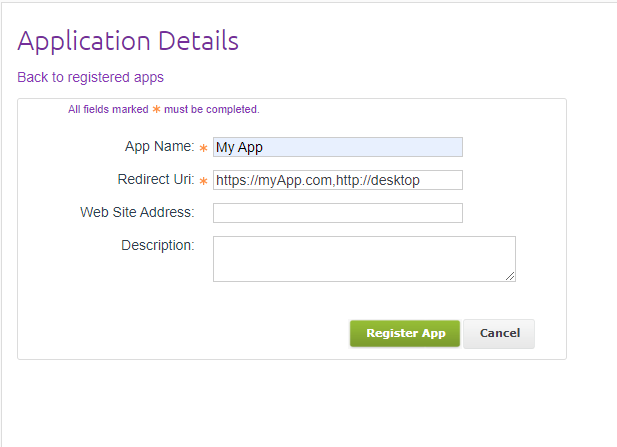This screenshot has width=617, height=447.
Task: Select the empty Web Site Address field
Action: (x=338, y=213)
